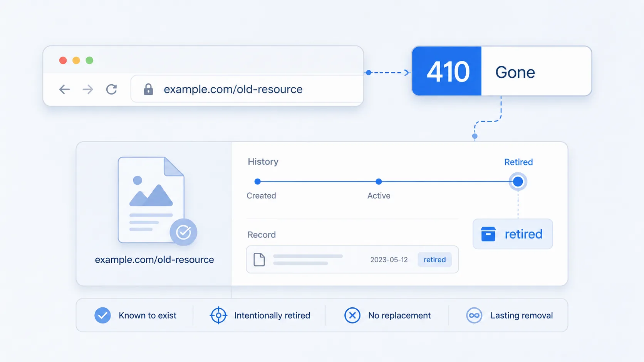644x362 pixels.
Task: Click the red window dot
Action: coord(63,60)
